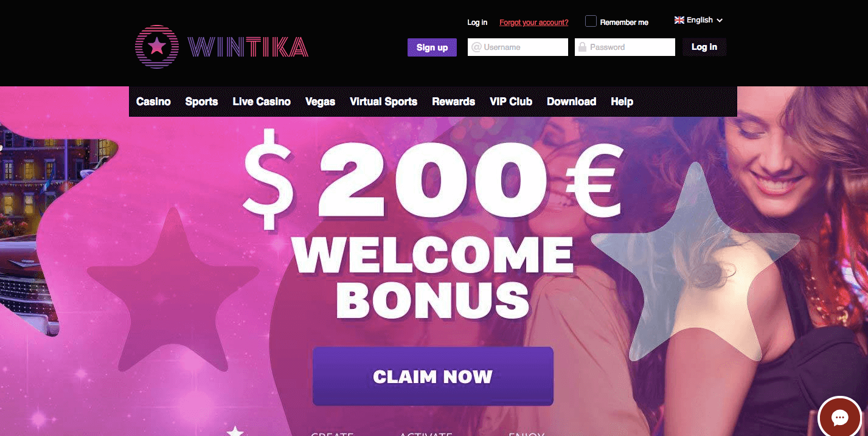868x436 pixels.
Task: Focus the Username input field
Action: (x=518, y=47)
